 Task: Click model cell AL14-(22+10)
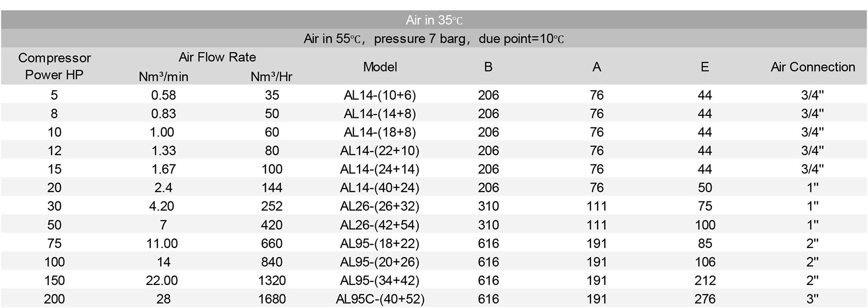click(x=380, y=151)
